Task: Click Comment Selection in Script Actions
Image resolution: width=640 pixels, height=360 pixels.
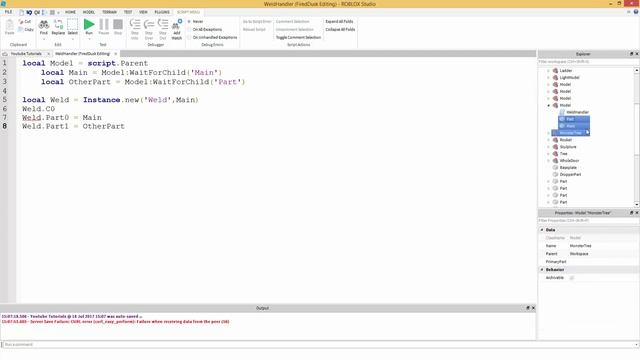Action: 293,21
